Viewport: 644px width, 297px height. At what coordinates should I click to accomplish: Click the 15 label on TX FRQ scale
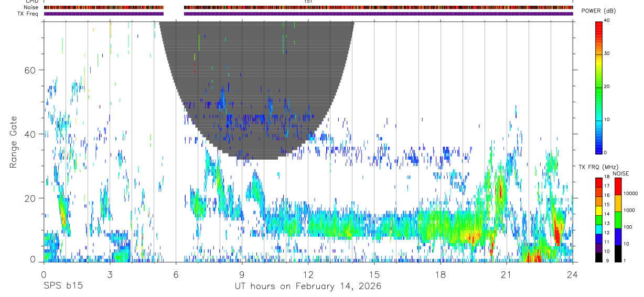pos(607,205)
